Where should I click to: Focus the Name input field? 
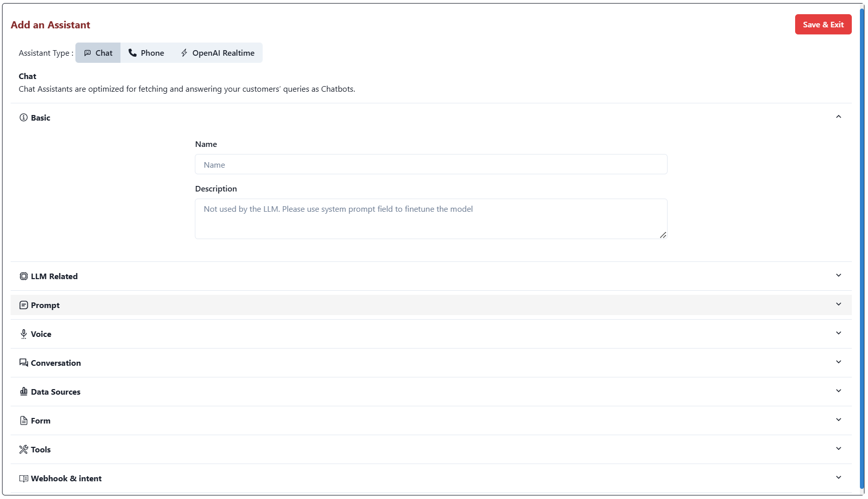(x=431, y=165)
